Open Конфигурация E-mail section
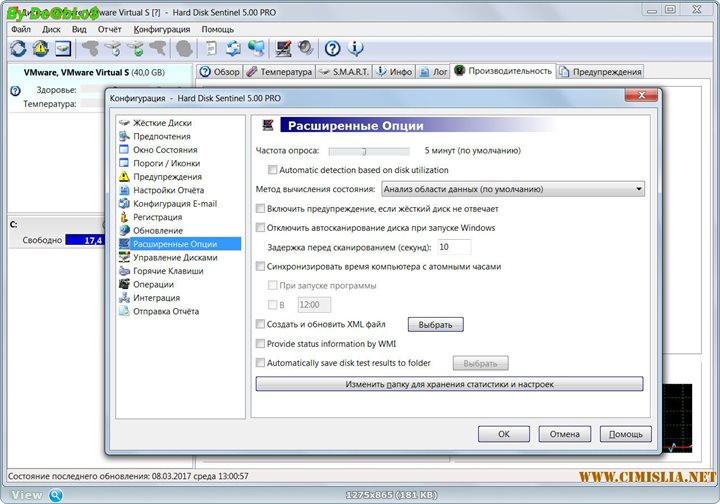Viewport: 720px width, 504px height. (175, 204)
